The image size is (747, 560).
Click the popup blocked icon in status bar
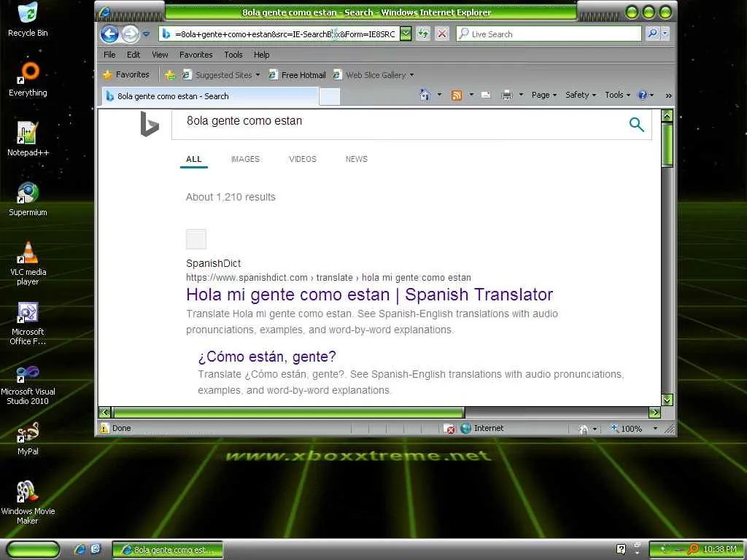tap(449, 429)
